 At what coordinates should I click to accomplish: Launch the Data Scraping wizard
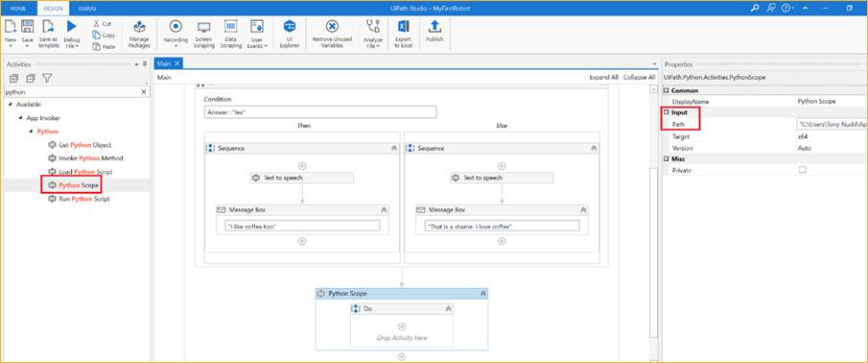231,35
